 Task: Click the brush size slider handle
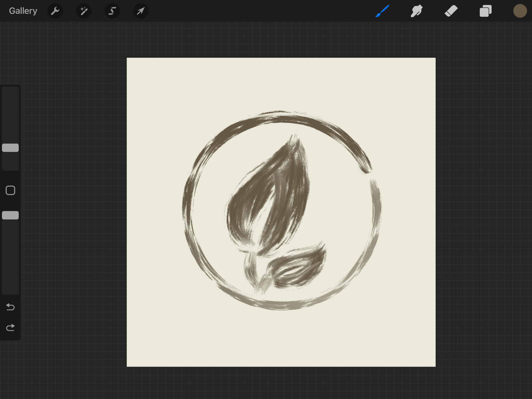tap(10, 148)
